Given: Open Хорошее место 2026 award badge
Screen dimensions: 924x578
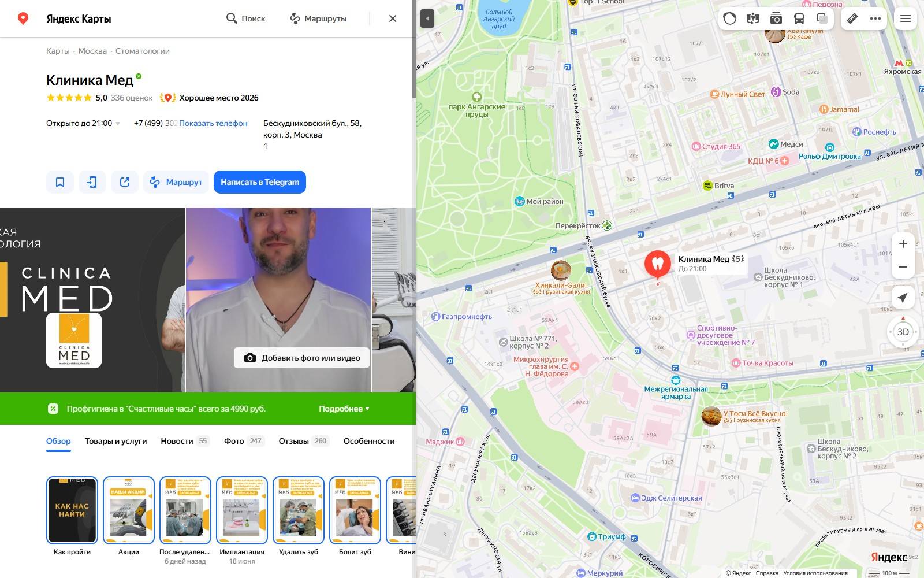Looking at the screenshot, I should (x=210, y=98).
